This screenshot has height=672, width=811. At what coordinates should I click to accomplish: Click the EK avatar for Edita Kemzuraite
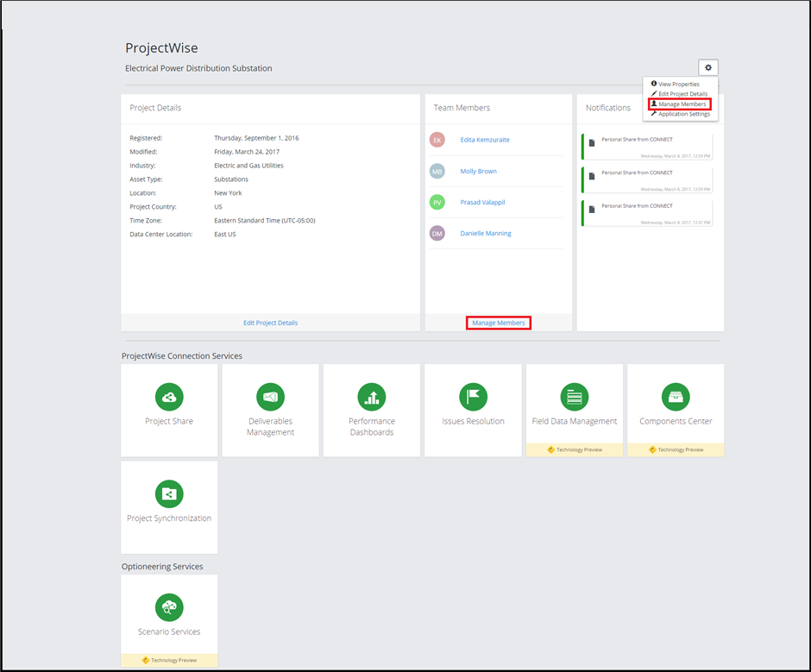(x=437, y=140)
